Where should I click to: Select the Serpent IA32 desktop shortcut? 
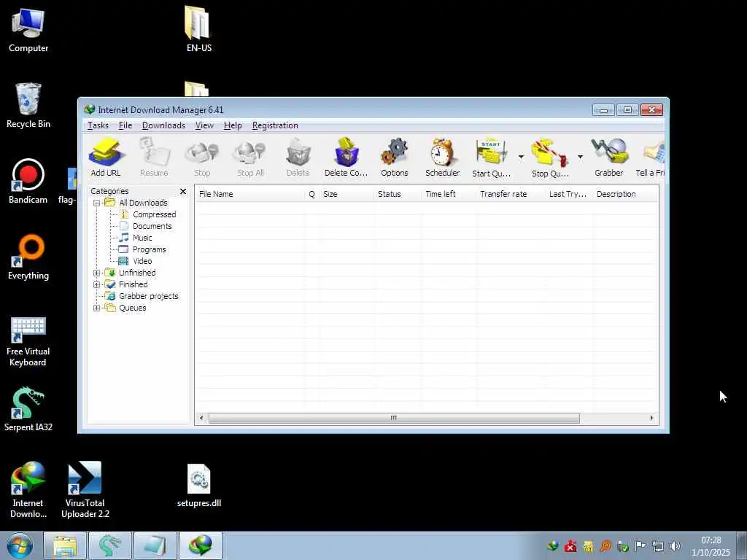point(28,409)
